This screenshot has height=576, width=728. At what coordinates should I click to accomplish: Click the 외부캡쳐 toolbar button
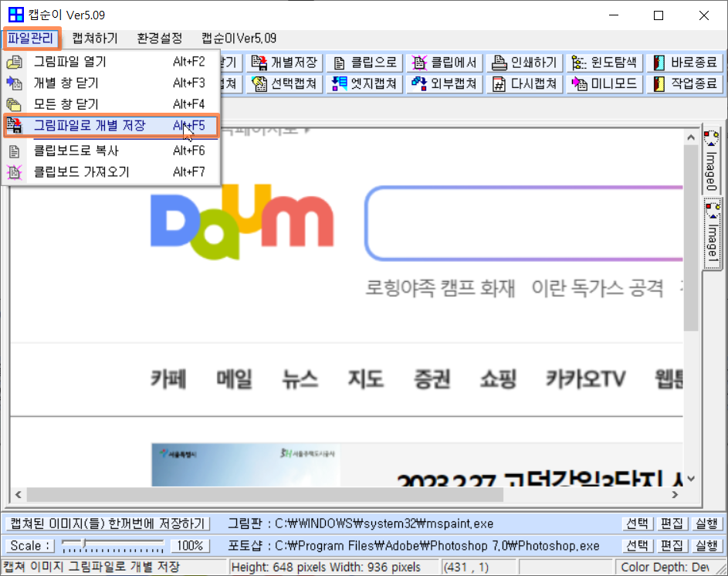445,83
